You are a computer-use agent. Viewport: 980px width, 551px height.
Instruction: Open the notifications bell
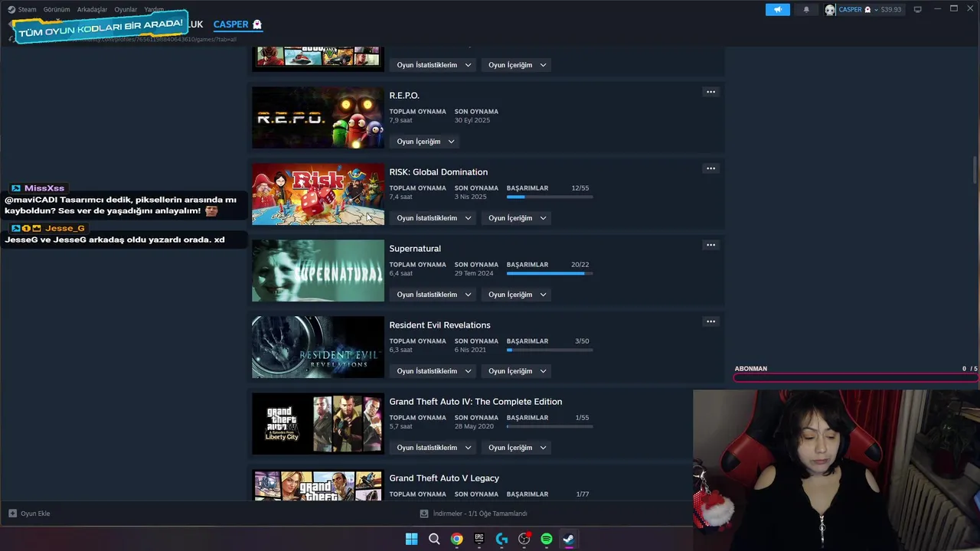pos(806,10)
